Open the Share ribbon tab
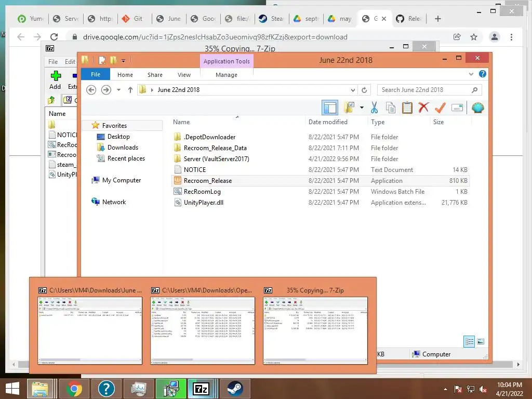The height and width of the screenshot is (399, 532). [x=155, y=75]
